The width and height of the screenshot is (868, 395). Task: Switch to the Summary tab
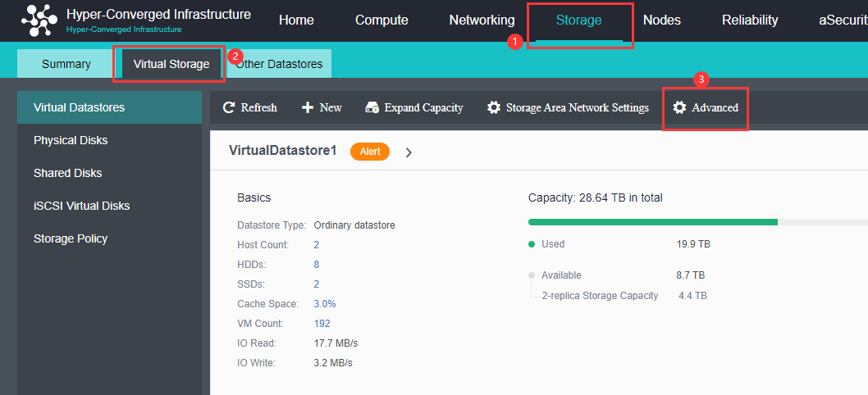[x=66, y=64]
